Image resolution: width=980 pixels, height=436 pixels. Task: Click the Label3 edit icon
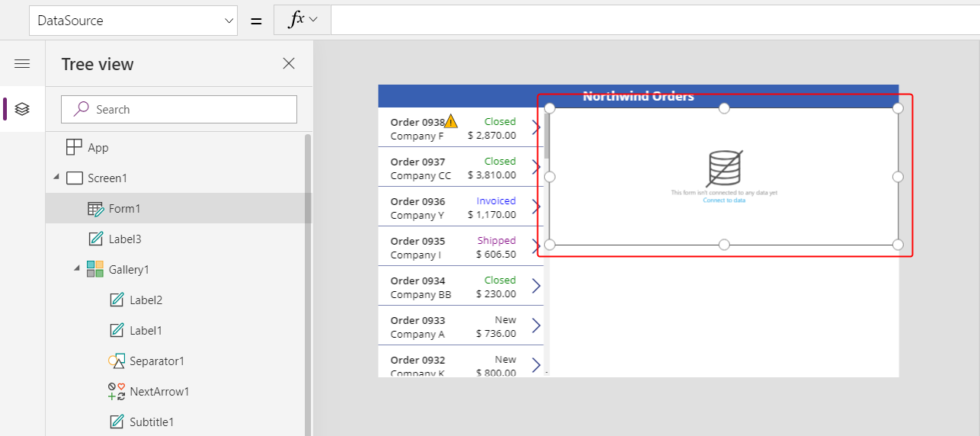[x=95, y=239]
